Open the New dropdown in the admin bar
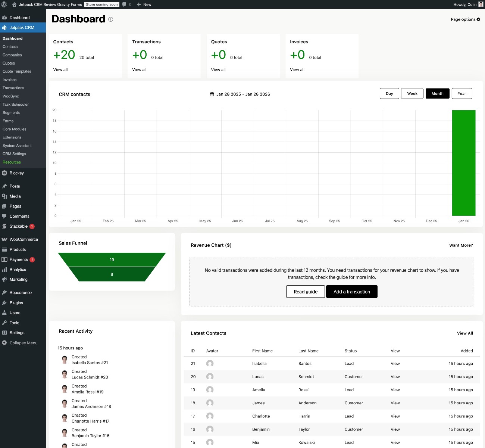 (144, 4)
